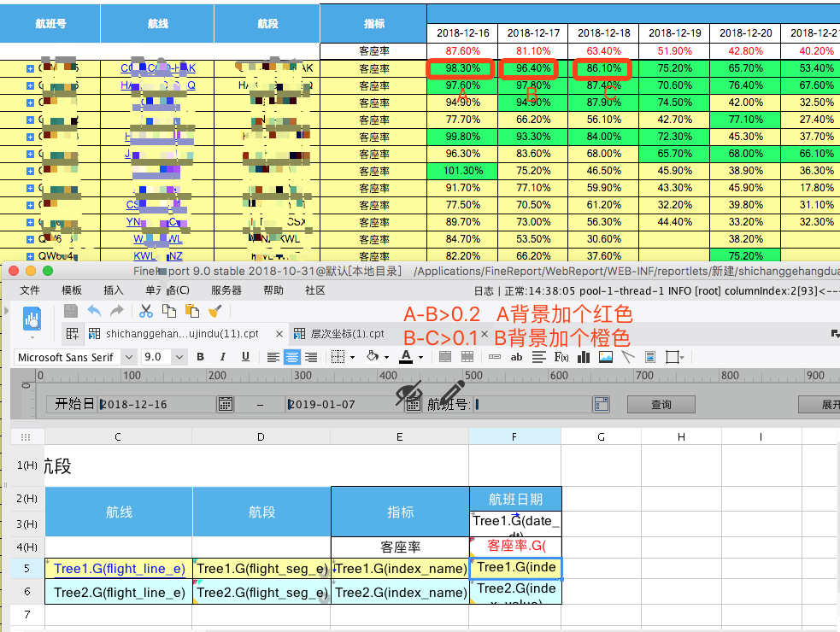The image size is (840, 632).
Task: Save the template with the save icon
Action: [x=71, y=311]
